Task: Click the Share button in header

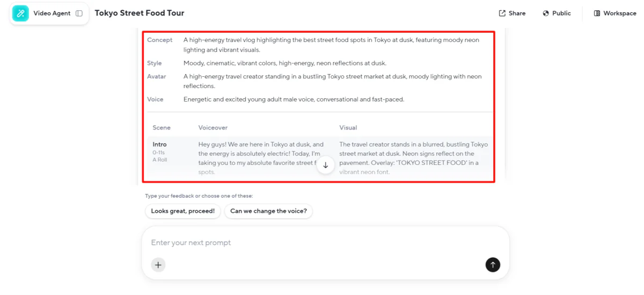Action: tap(512, 13)
